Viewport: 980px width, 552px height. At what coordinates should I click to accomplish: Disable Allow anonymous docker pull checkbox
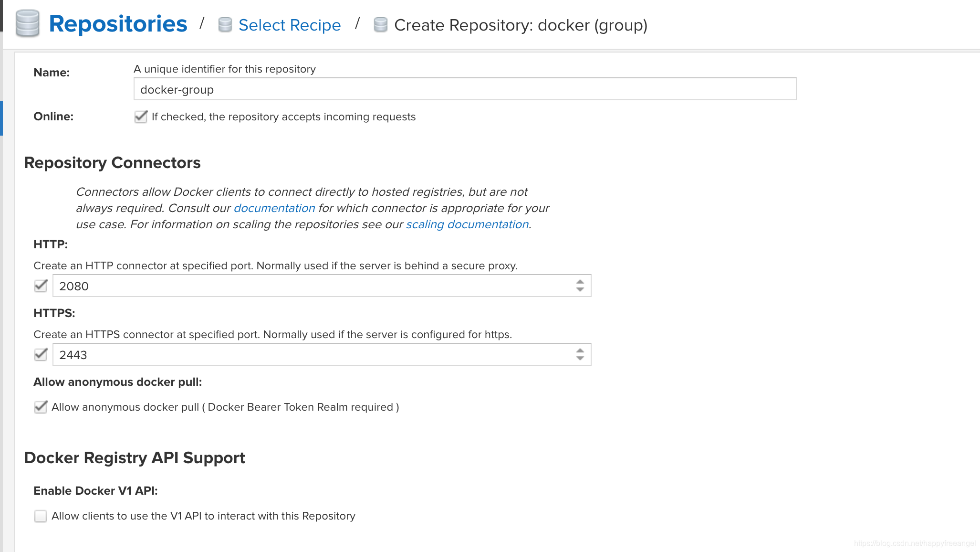pos(41,407)
